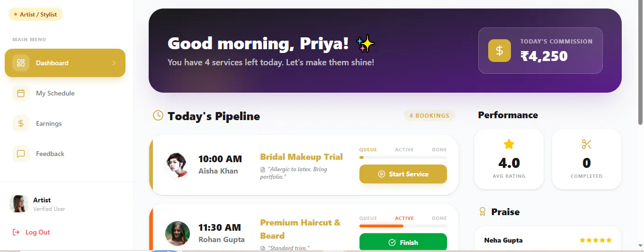This screenshot has height=252, width=644.
Task: Click the orange progress bar for Rohan Gupta
Action: click(381, 226)
